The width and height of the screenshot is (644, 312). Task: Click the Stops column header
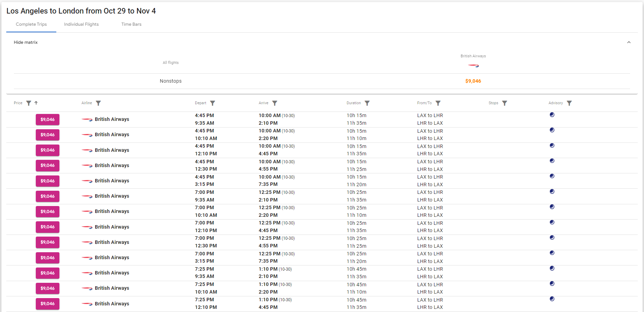pyautogui.click(x=493, y=103)
